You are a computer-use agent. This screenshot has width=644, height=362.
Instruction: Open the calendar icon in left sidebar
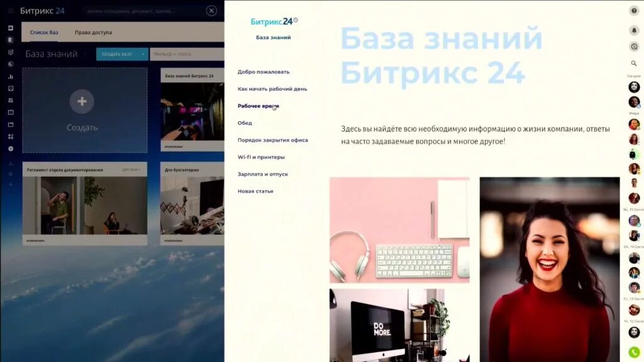[x=11, y=112]
